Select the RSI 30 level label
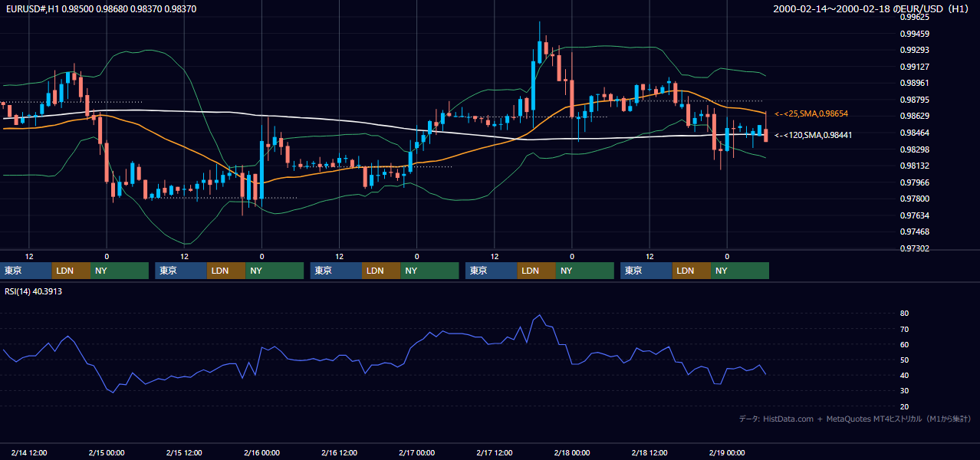Screen dimensions: 980x460 pos(905,391)
